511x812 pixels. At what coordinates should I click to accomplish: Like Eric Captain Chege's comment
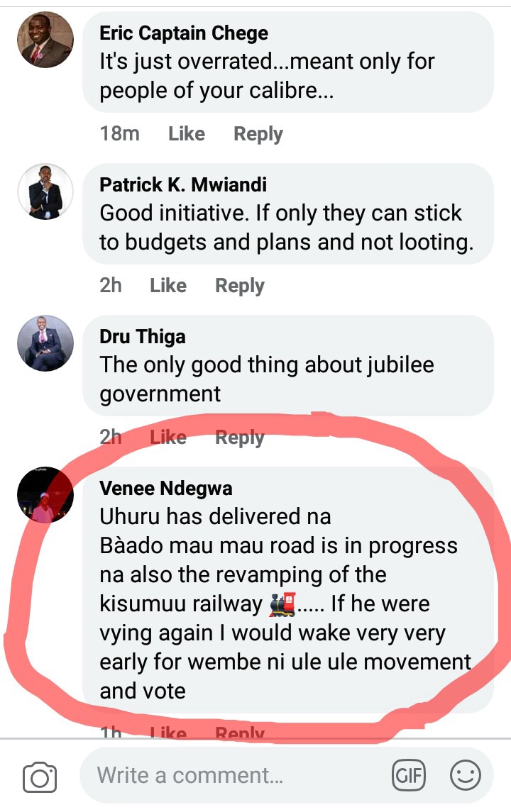187,133
